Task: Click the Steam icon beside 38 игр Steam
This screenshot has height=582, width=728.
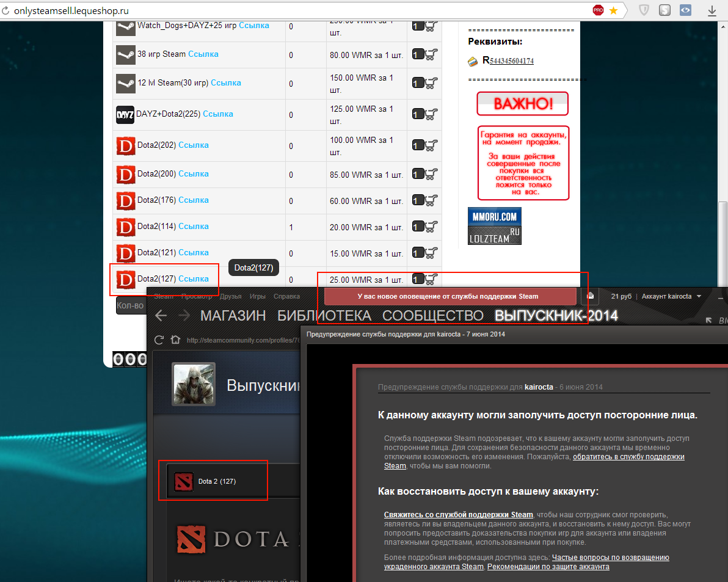Action: pyautogui.click(x=125, y=55)
